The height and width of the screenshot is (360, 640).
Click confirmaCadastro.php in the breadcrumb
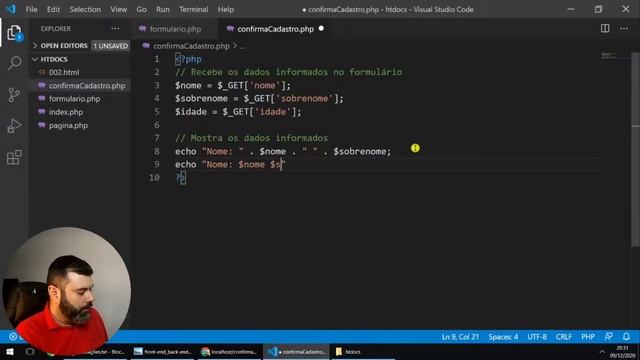[x=191, y=46]
